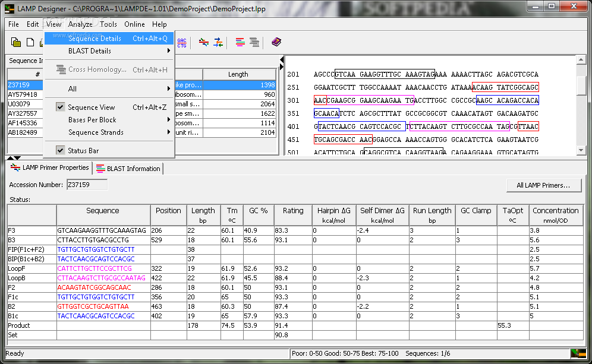This screenshot has height=364, width=592.
Task: Click the downward pane splitter arrow
Action: [x=17, y=158]
